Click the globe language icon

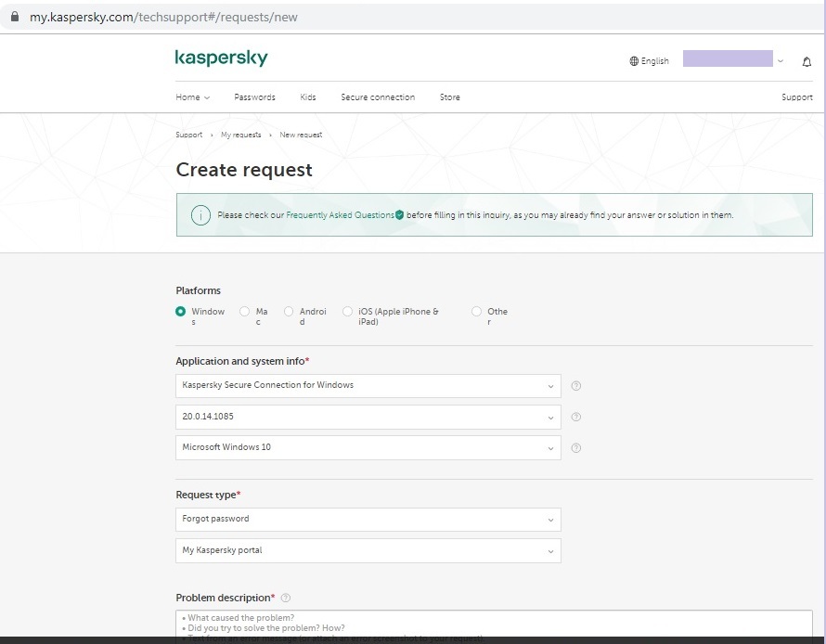[x=634, y=61]
